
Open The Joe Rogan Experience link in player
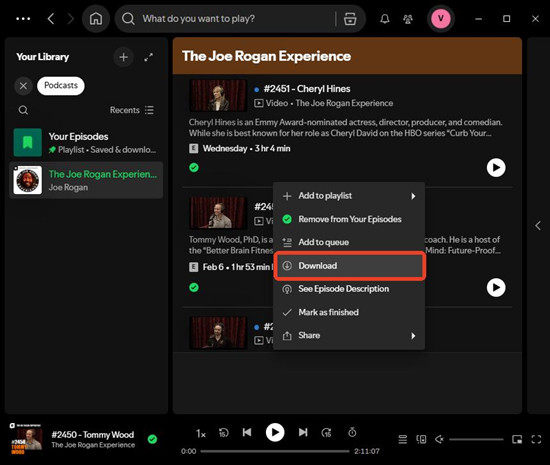[93, 445]
